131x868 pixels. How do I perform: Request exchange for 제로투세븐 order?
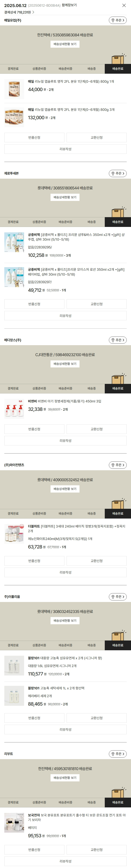[x=97, y=304]
